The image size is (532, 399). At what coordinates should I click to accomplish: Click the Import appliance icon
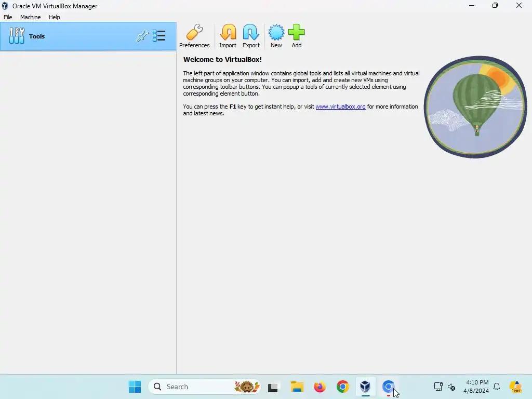pos(228,36)
